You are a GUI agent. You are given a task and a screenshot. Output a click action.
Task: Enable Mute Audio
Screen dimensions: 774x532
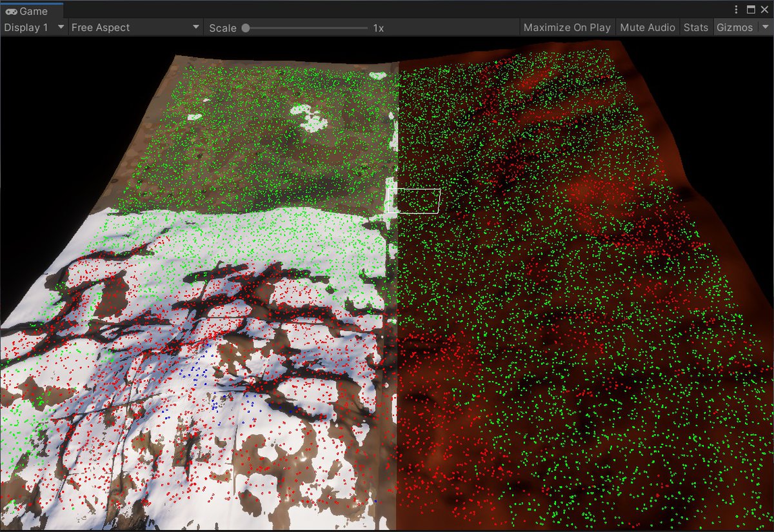pos(647,28)
